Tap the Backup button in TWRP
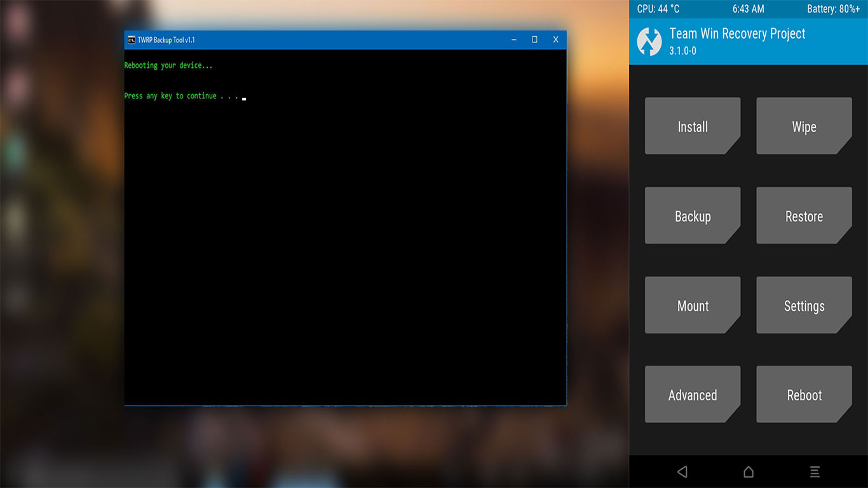The image size is (868, 488). click(693, 215)
